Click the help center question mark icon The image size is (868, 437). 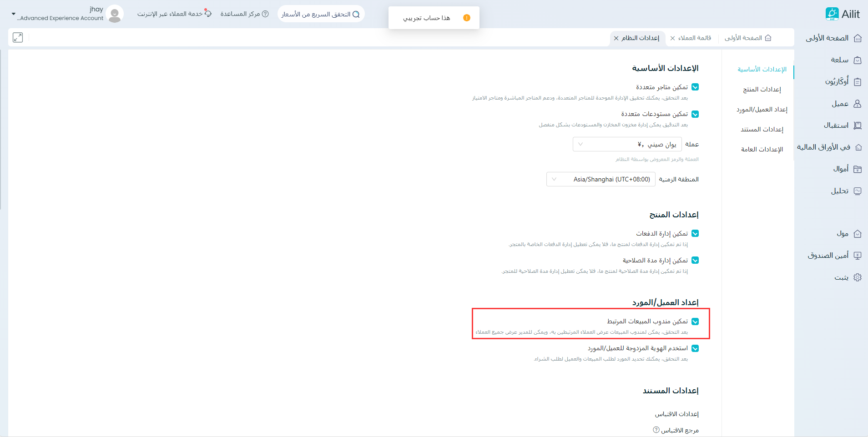pyautogui.click(x=265, y=14)
